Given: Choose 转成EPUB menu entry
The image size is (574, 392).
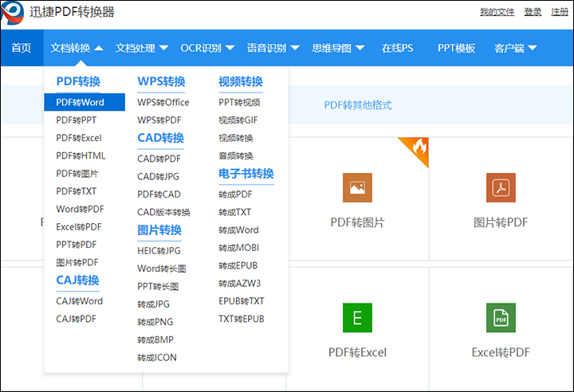Looking at the screenshot, I should [x=238, y=266].
